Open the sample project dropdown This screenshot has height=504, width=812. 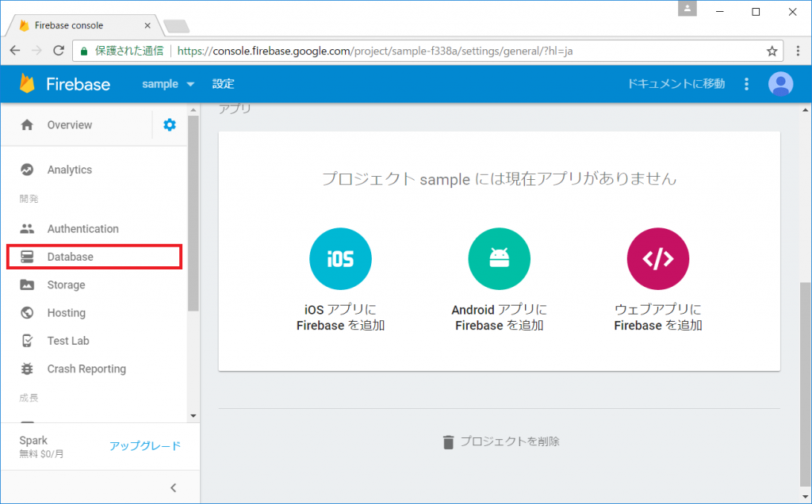click(167, 83)
